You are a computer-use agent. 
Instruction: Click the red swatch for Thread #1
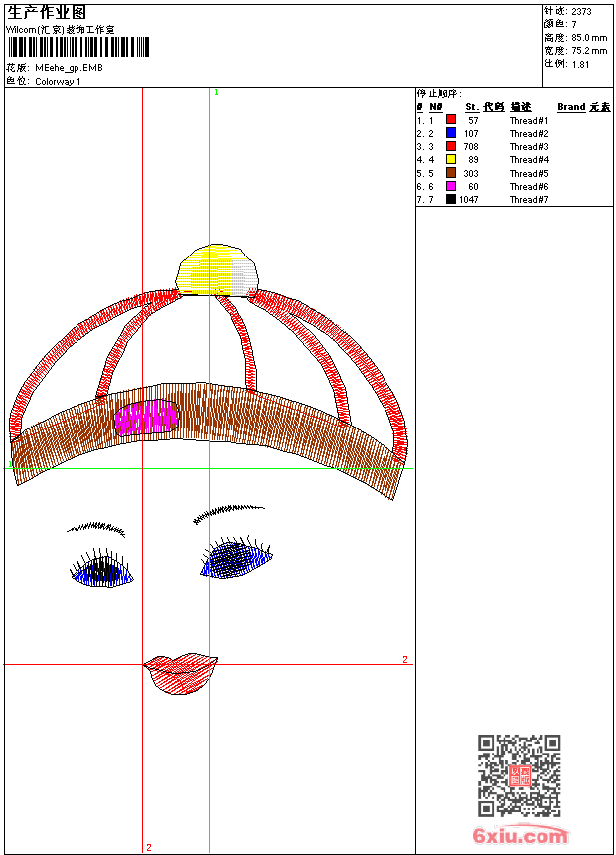click(x=451, y=120)
